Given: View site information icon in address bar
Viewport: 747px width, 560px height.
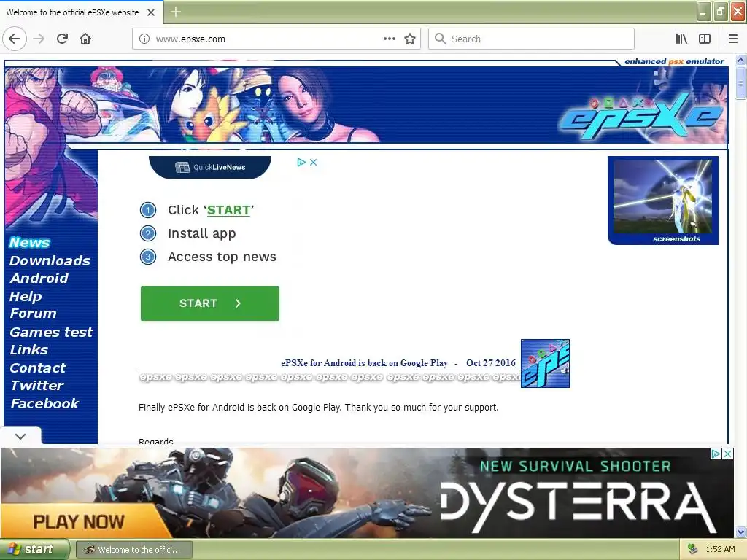Looking at the screenshot, I should pos(144,39).
